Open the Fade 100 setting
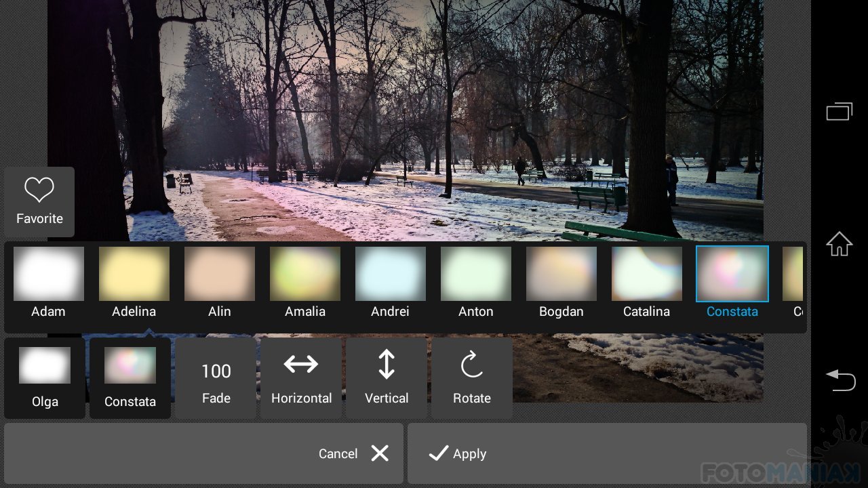The width and height of the screenshot is (868, 488). [x=216, y=378]
